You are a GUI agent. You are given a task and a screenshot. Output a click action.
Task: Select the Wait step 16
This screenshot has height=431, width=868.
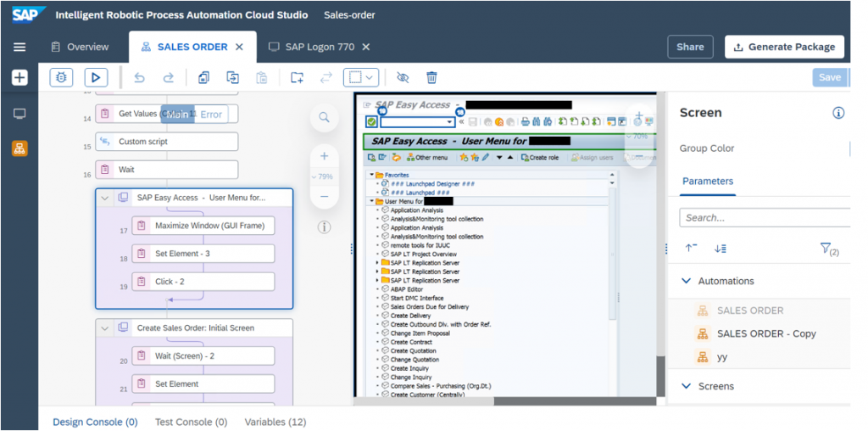(167, 170)
